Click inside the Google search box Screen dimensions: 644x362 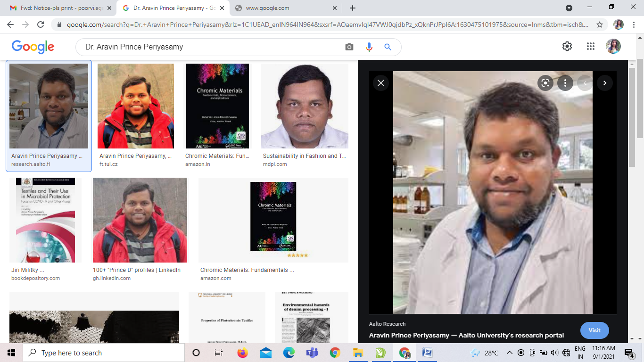[212, 47]
